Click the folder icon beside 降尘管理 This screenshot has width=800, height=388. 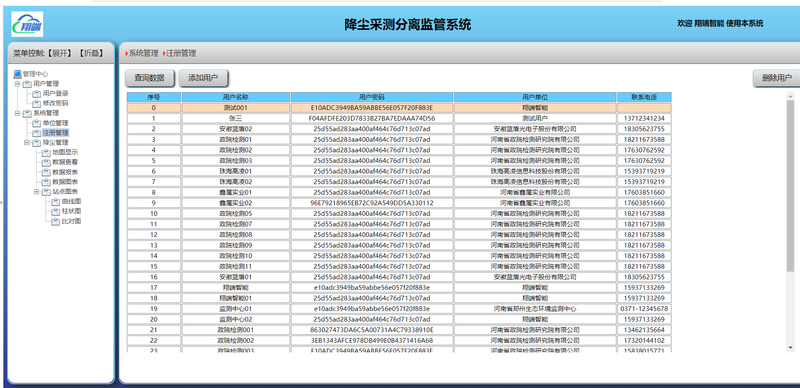pos(37,142)
